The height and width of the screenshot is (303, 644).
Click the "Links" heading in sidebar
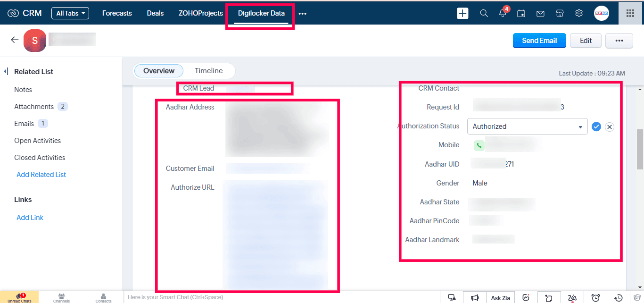[x=23, y=200]
